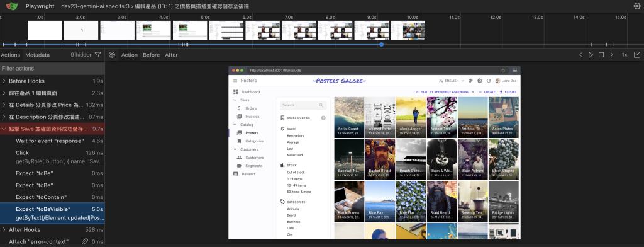Open the browser frame menu icon beside URL bar
The image size is (644, 247).
pos(514,71)
